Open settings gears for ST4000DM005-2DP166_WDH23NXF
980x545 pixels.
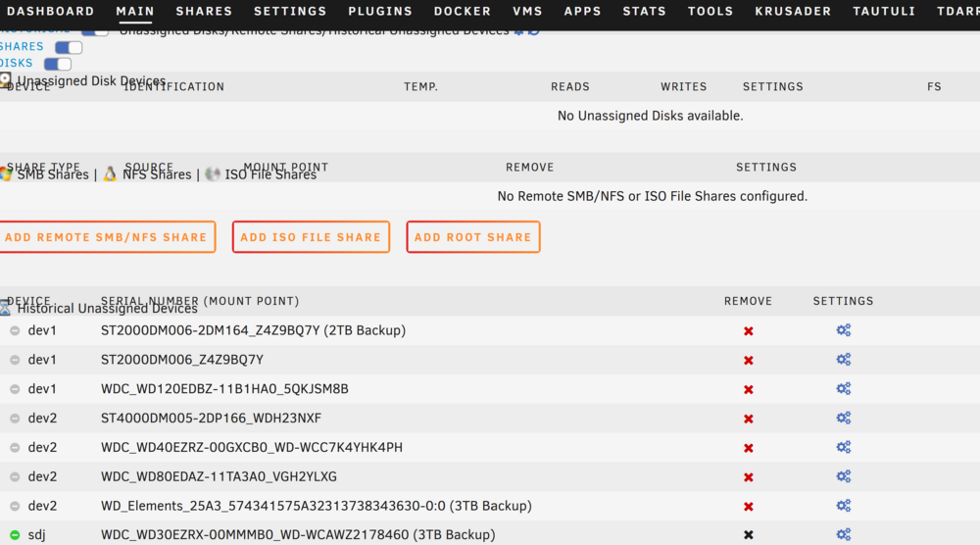point(844,418)
